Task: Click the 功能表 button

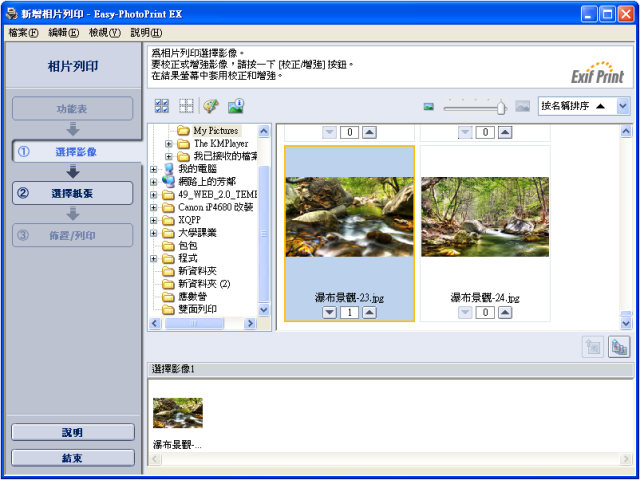Action: click(x=73, y=109)
